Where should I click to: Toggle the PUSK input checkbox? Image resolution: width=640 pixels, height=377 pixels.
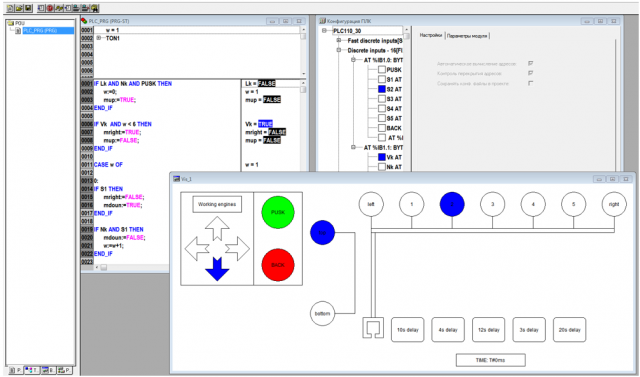(x=382, y=69)
